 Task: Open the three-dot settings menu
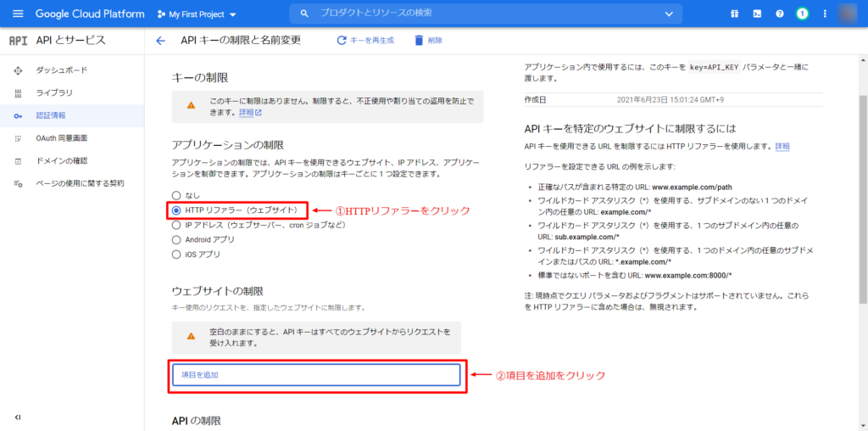pyautogui.click(x=825, y=14)
